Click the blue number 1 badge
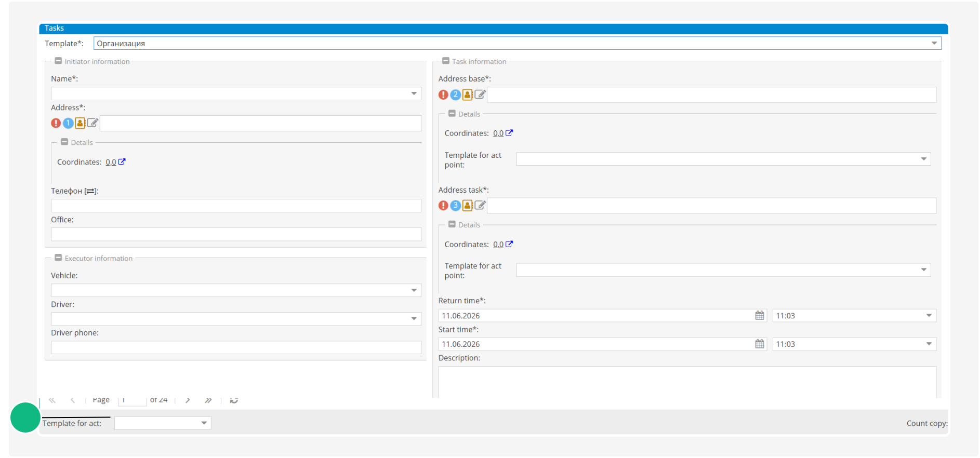 pos(68,123)
